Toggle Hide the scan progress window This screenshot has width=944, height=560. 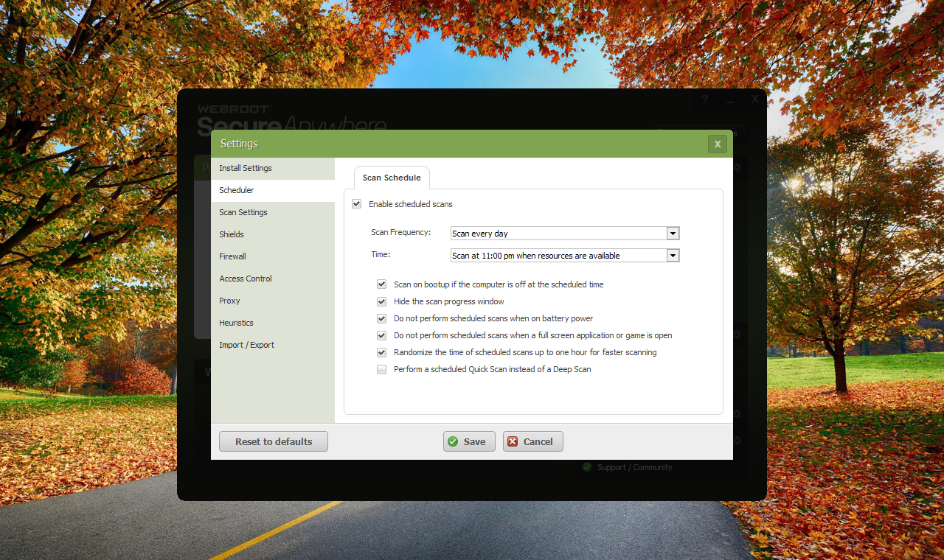(x=382, y=301)
